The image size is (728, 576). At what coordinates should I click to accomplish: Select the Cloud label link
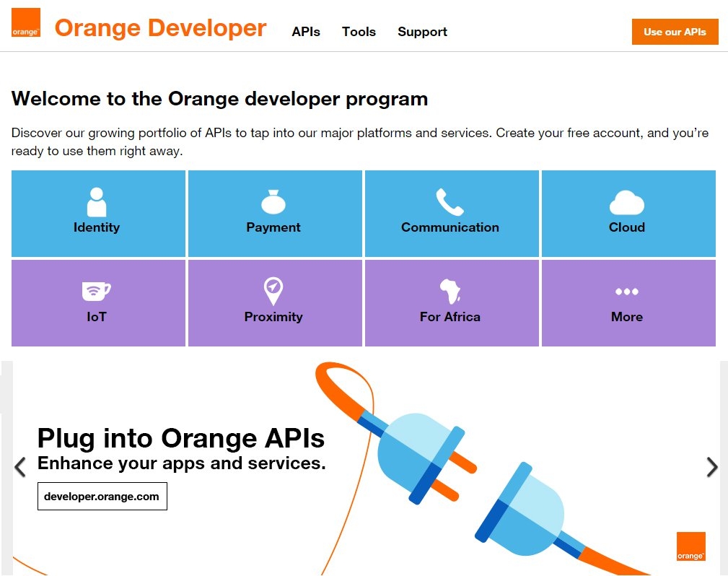[627, 227]
